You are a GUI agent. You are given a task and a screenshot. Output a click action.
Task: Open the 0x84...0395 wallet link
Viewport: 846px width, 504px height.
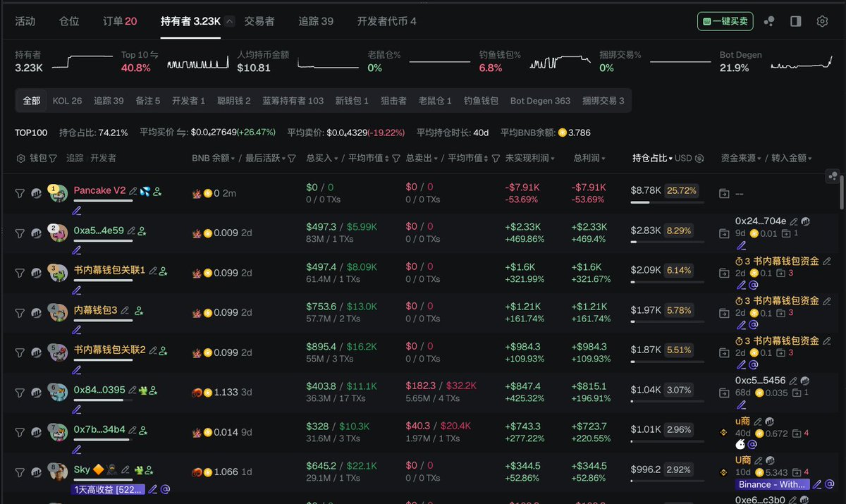99,390
